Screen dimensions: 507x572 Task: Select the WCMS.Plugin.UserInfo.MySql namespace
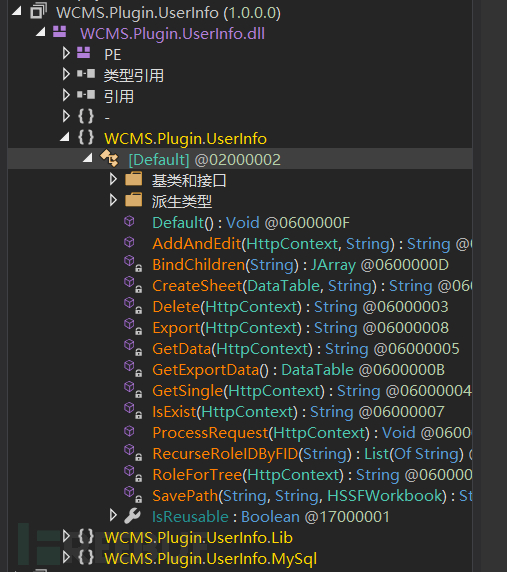click(x=210, y=559)
